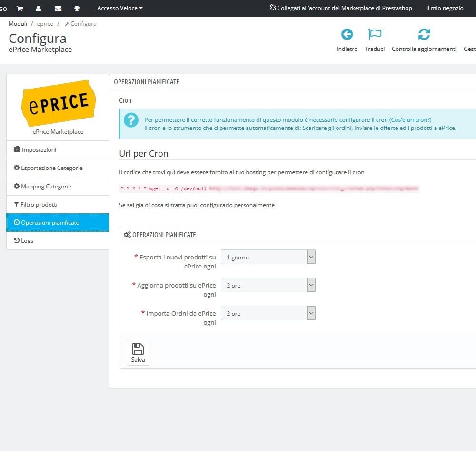This screenshot has height=476, width=476.
Task: Open the Logs sidebar tab
Action: pyautogui.click(x=58, y=241)
